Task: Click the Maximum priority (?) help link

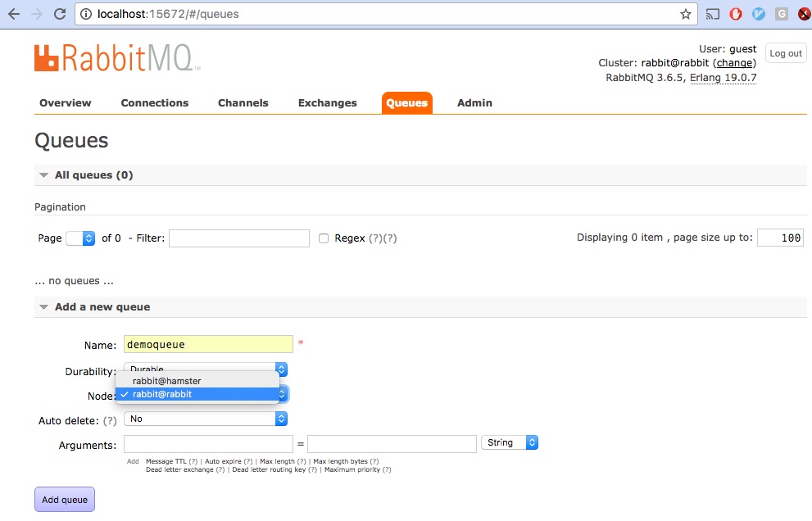Action: [x=387, y=469]
